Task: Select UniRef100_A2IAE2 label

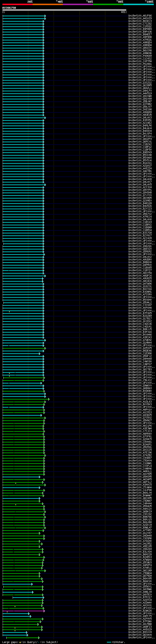Action: pos(140,123)
